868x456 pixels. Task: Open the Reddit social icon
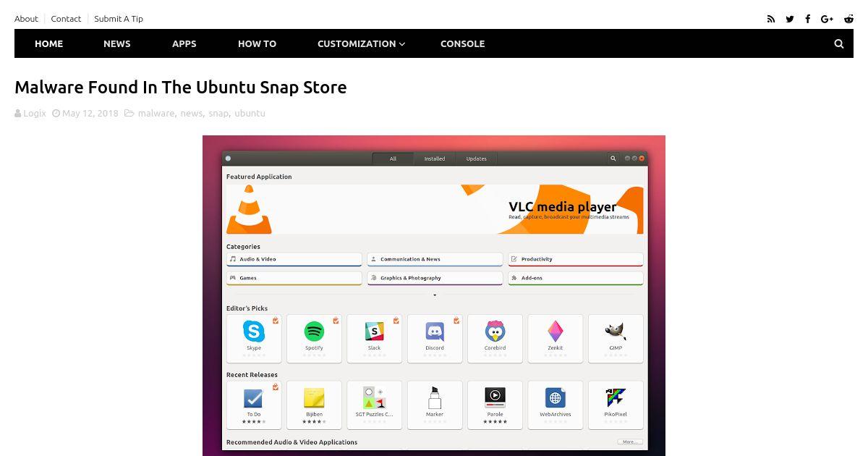pos(849,20)
